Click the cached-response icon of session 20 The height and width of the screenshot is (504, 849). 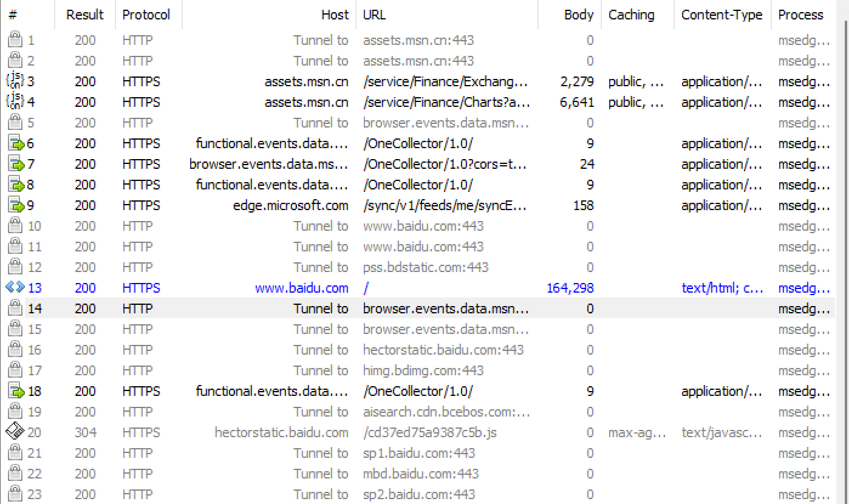15,432
